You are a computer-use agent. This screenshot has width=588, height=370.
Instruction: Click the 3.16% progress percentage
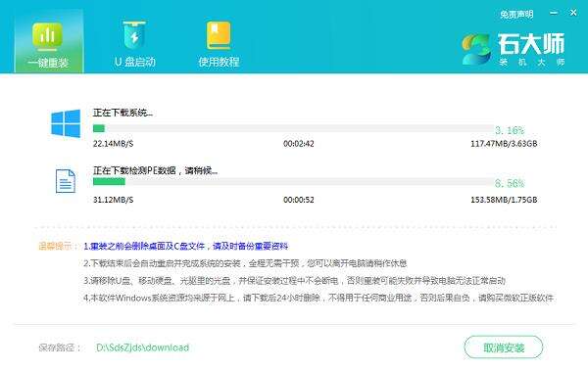[510, 130]
